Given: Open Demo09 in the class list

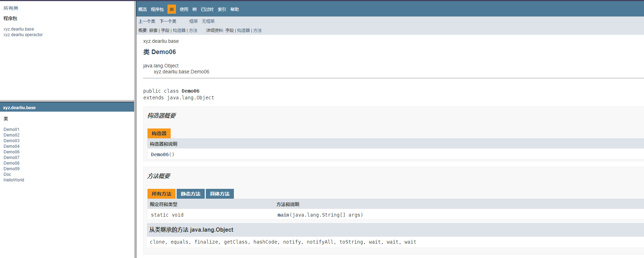Looking at the screenshot, I should [12, 169].
